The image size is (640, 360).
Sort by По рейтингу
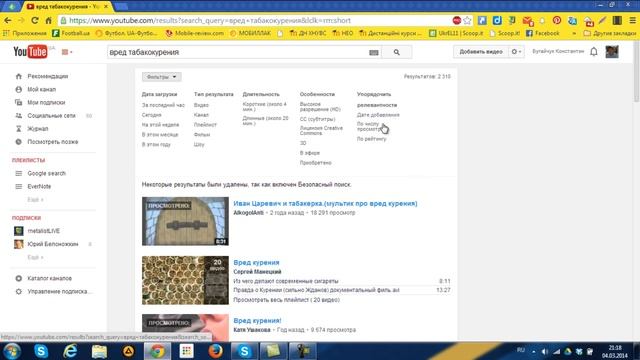pyautogui.click(x=371, y=139)
